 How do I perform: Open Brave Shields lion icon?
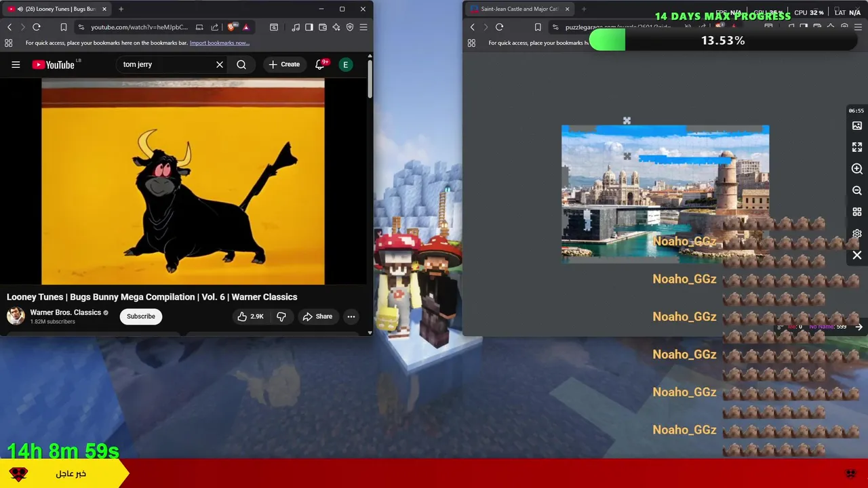233,27
